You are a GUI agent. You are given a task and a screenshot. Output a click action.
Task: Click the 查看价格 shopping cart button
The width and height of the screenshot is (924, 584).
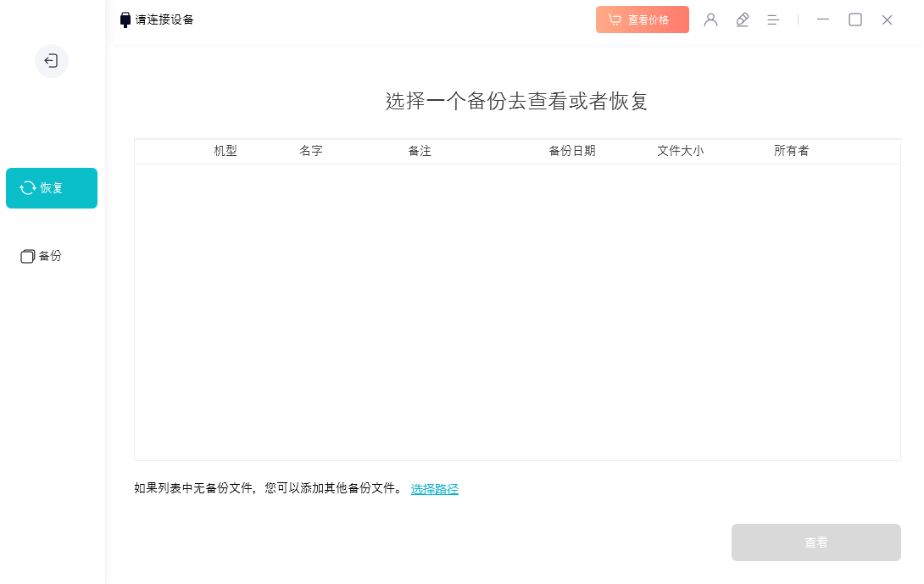[642, 19]
